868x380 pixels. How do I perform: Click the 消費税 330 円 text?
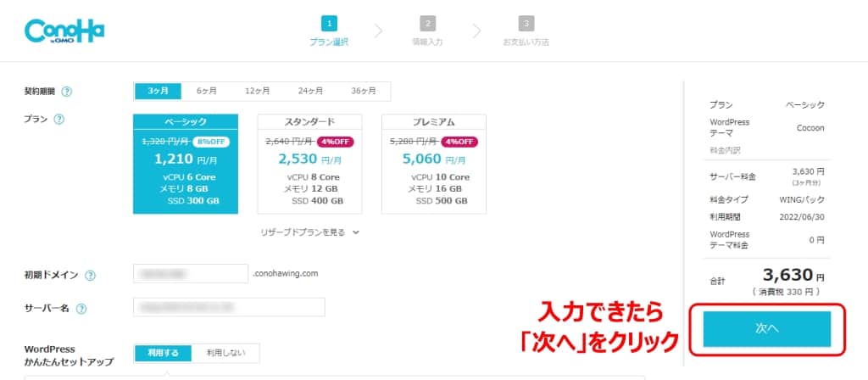coord(786,292)
